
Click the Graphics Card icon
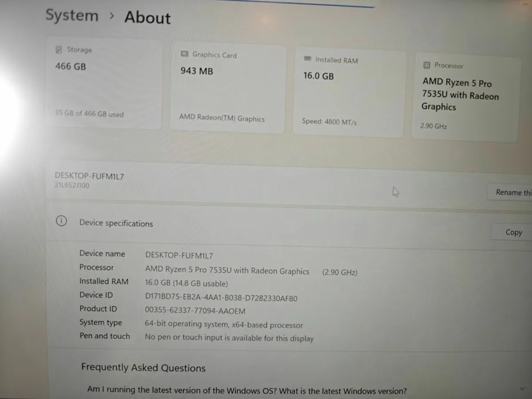(184, 54)
